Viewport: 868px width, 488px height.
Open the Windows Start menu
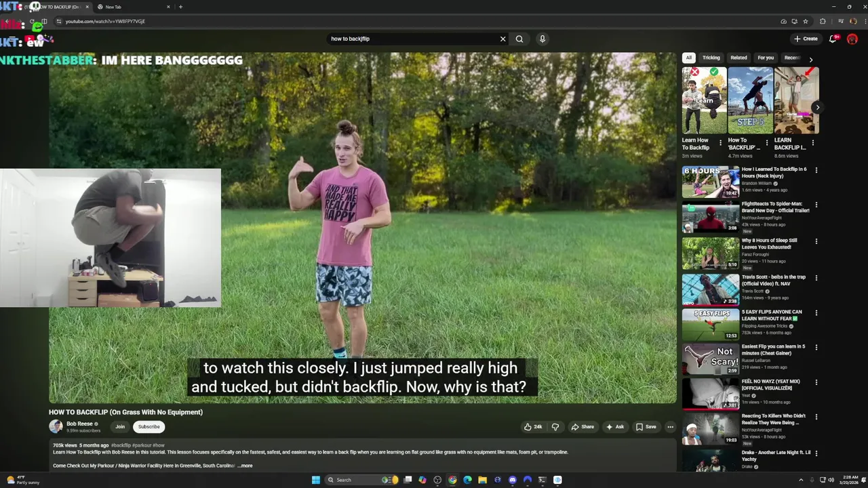(x=315, y=480)
